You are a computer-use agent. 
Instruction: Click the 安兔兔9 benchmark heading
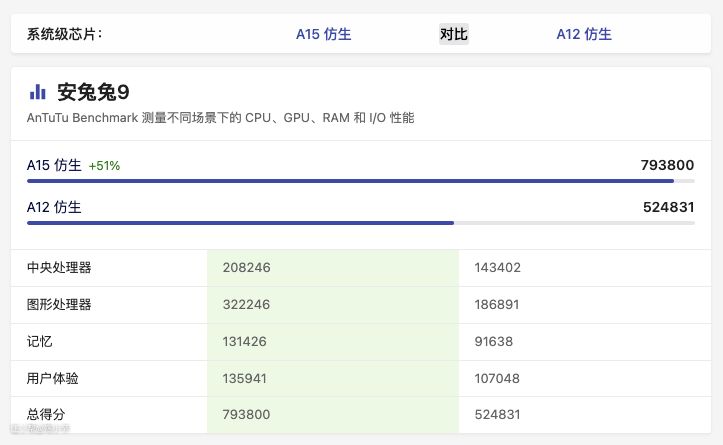(x=93, y=92)
